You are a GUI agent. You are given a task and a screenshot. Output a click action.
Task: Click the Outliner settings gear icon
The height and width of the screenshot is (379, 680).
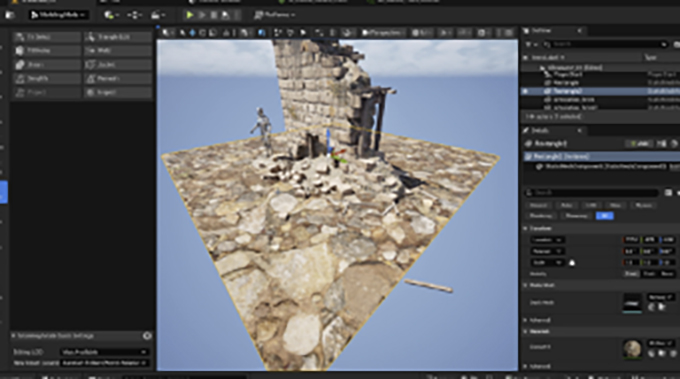tap(676, 44)
